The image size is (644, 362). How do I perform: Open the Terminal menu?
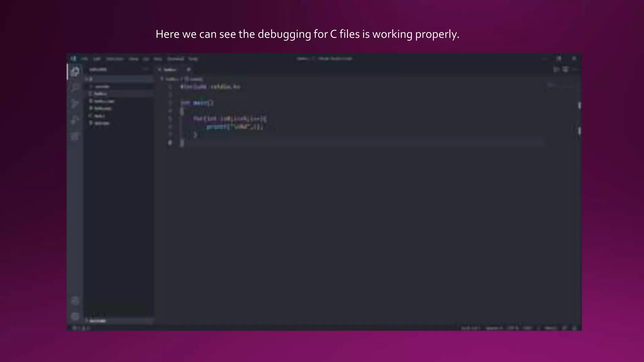tap(175, 59)
